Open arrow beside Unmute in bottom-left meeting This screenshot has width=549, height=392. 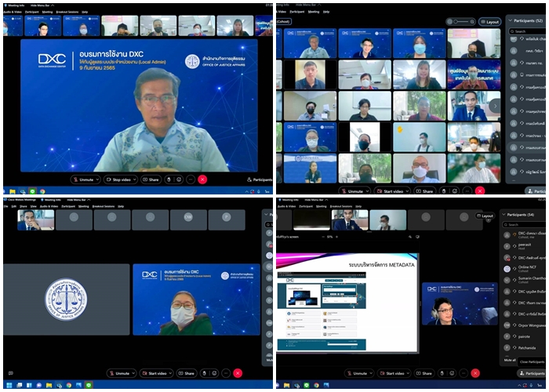tap(133, 373)
